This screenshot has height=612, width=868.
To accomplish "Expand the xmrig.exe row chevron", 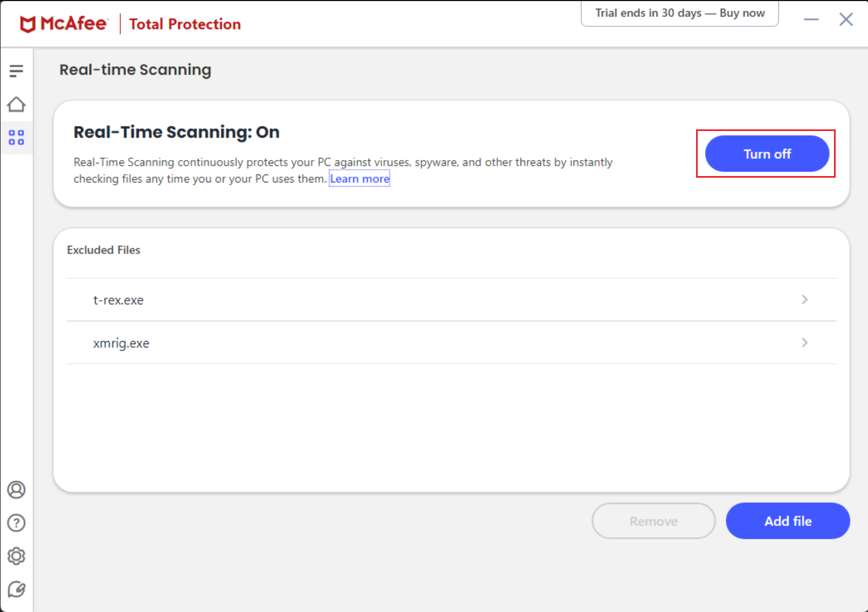I will click(805, 343).
